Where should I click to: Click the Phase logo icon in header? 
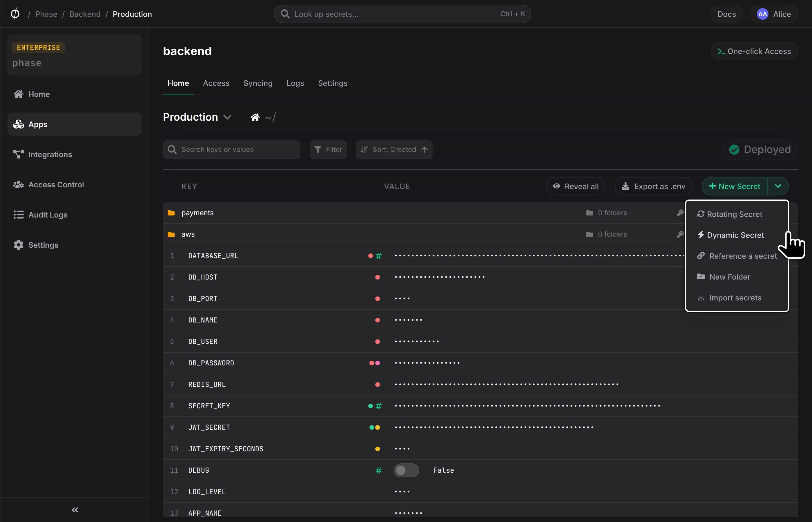pyautogui.click(x=15, y=14)
